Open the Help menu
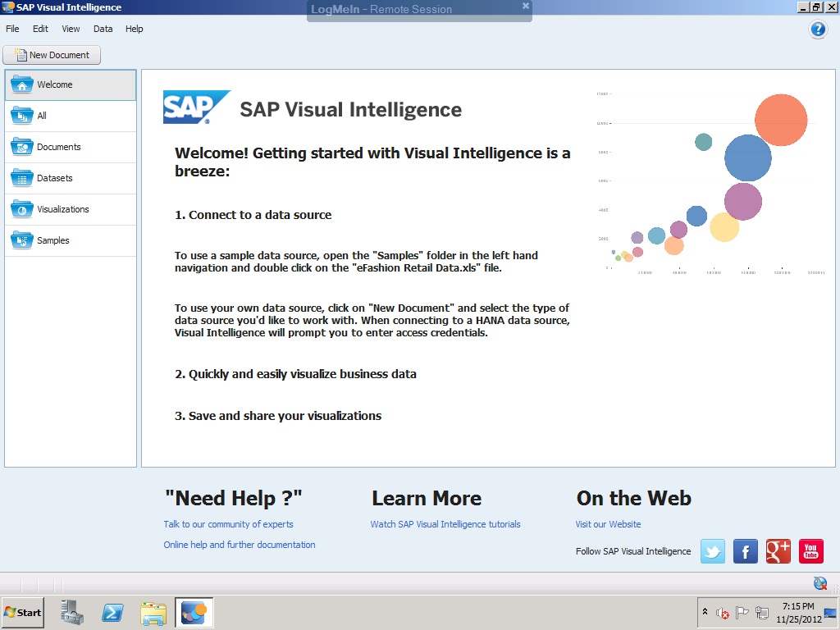This screenshot has height=630, width=840. point(134,29)
